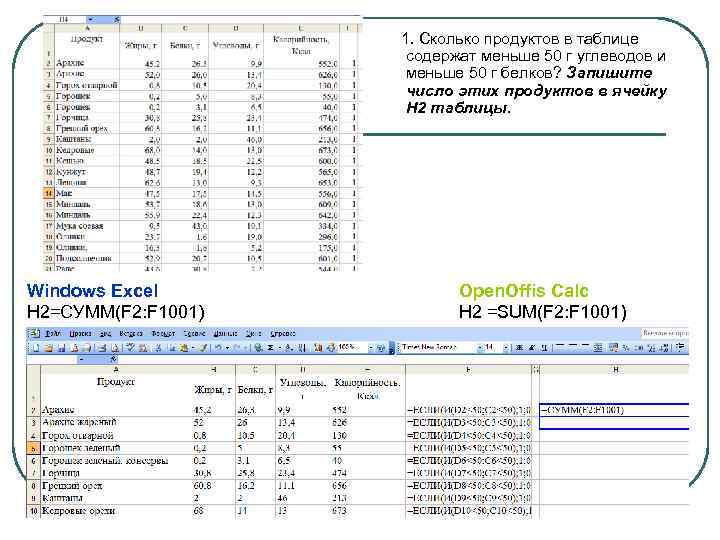Click the Print icon in the standard toolbar
Viewport: 720px width, 540px height.
[x=102, y=348]
